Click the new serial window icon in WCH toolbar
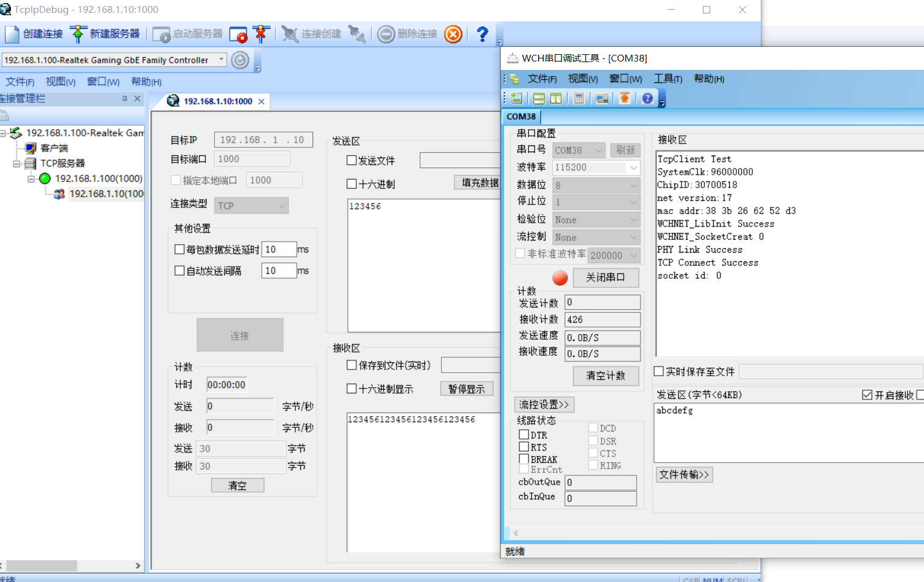Screen dimensions: 924x582 click(x=517, y=99)
